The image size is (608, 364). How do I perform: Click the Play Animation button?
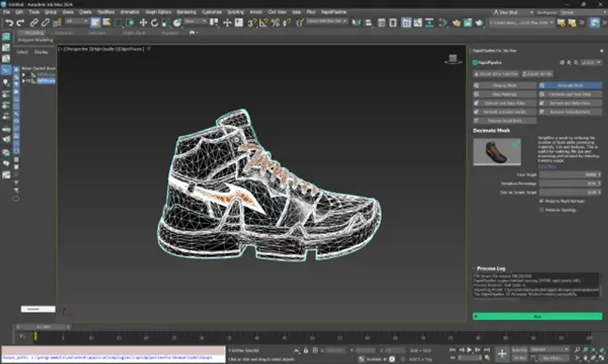point(469,350)
